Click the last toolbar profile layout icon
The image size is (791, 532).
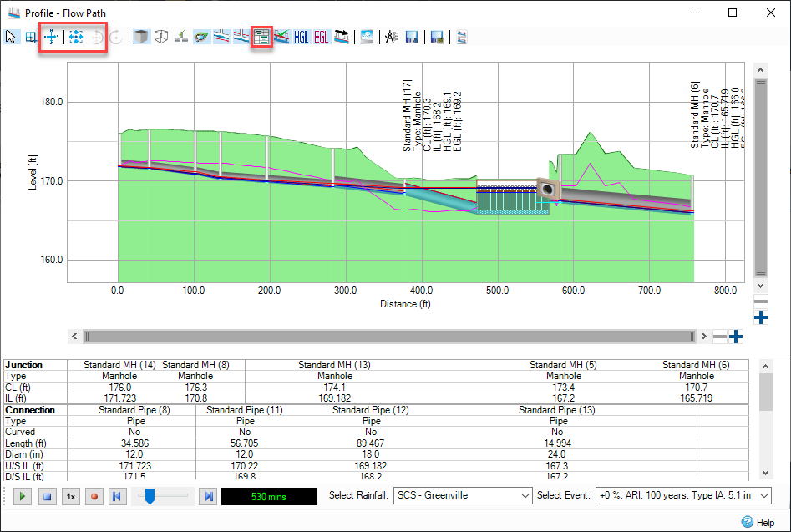[x=462, y=37]
